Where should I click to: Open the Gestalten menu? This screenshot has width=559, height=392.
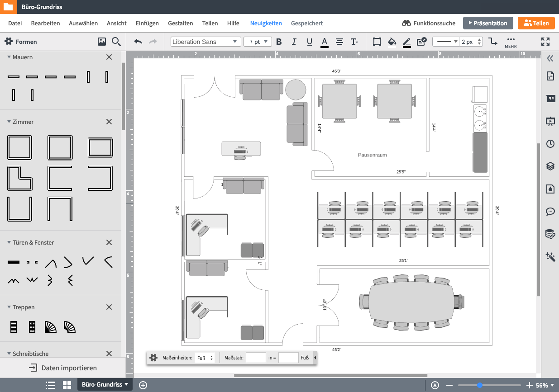[x=180, y=23]
